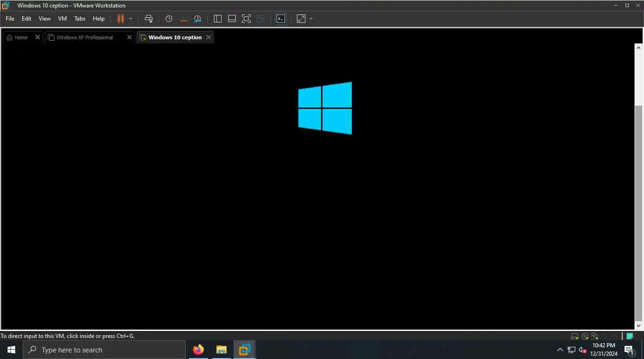Screen dimensions: 644x359
Task: Open the VM menu
Action: [x=62, y=19]
